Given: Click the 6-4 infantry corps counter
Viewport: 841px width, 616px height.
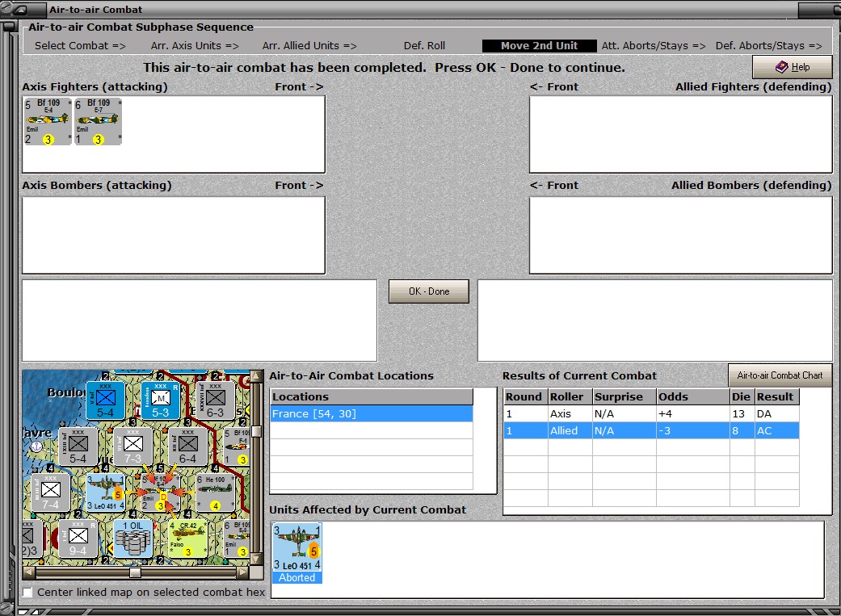Looking at the screenshot, I should 187,446.
